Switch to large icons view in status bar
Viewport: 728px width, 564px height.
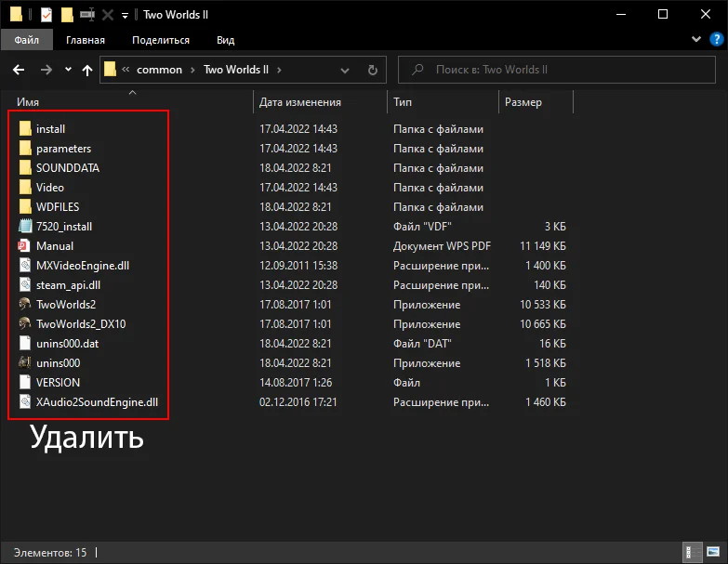[x=713, y=552]
